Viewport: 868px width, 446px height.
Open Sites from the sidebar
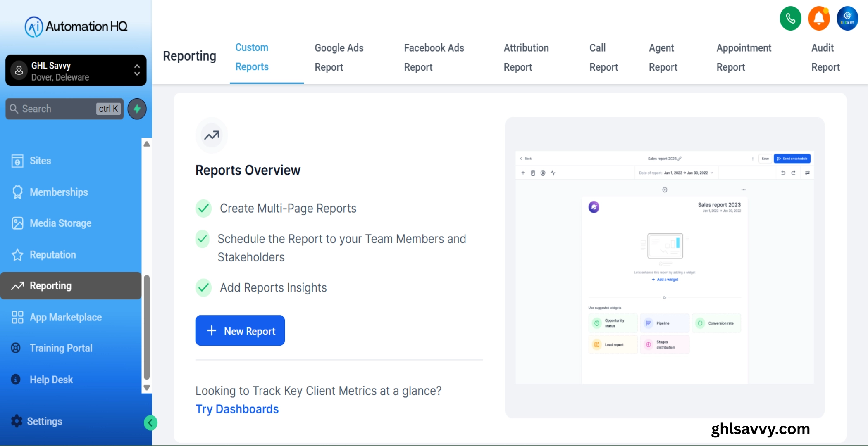(40, 161)
